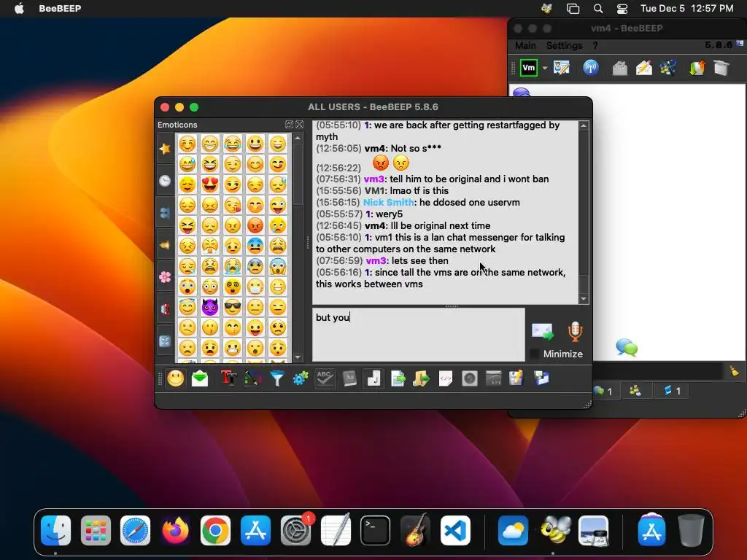This screenshot has width=747, height=560.
Task: Toggle the return-key send option button
Action: [373, 378]
